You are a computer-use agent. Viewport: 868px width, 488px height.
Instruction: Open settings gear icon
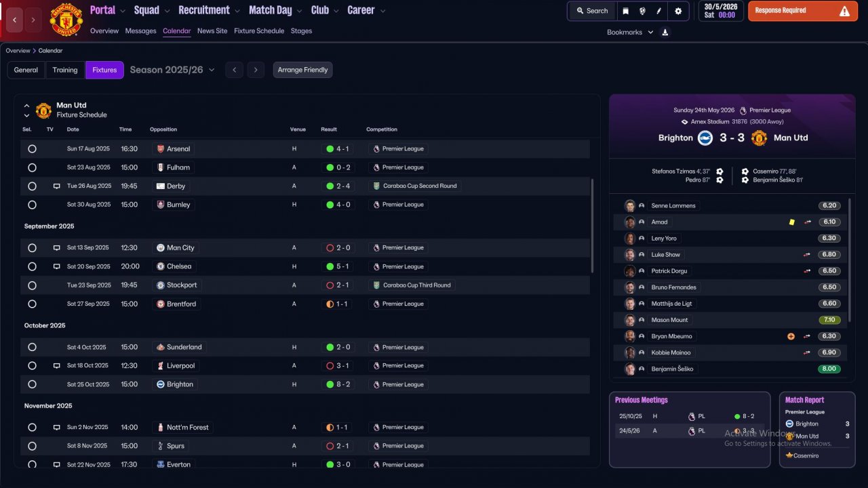pos(678,11)
